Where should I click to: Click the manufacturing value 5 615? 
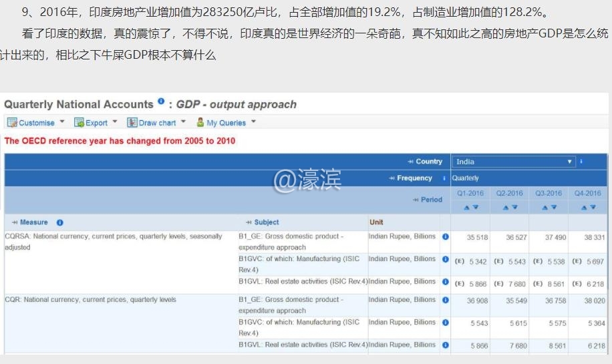(518, 323)
